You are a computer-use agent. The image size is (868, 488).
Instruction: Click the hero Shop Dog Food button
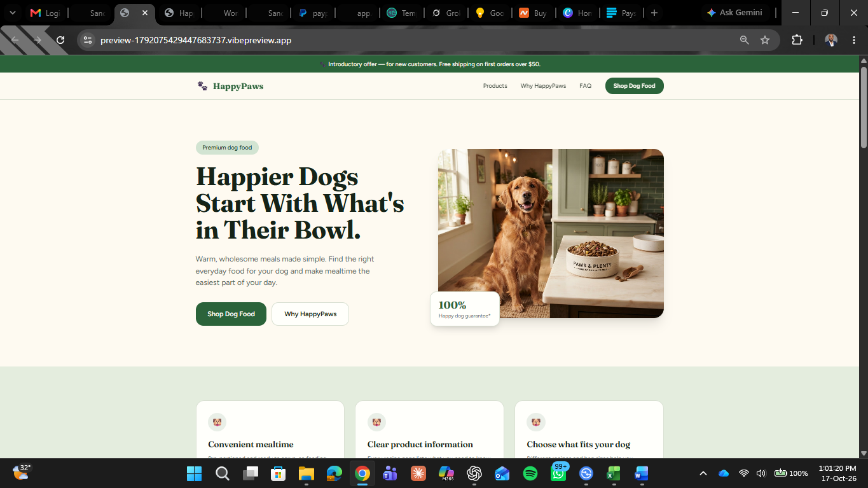pyautogui.click(x=231, y=314)
